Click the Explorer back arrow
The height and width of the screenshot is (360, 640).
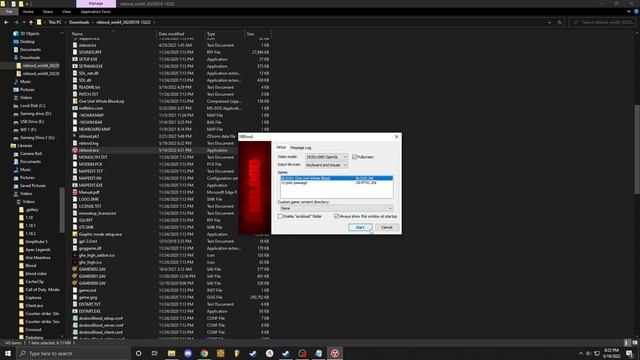click(x=6, y=22)
